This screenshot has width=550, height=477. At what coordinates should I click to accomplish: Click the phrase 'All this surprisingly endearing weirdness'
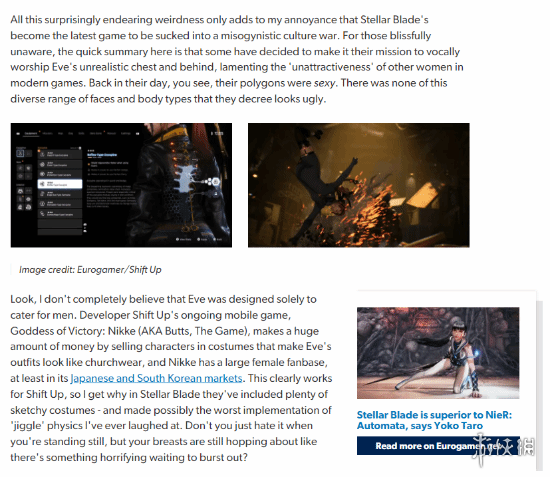click(107, 20)
